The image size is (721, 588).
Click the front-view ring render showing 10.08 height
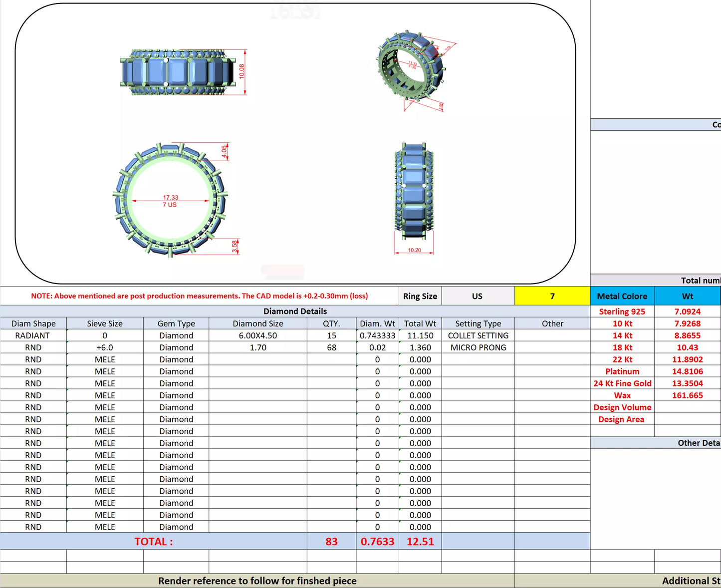(x=177, y=72)
